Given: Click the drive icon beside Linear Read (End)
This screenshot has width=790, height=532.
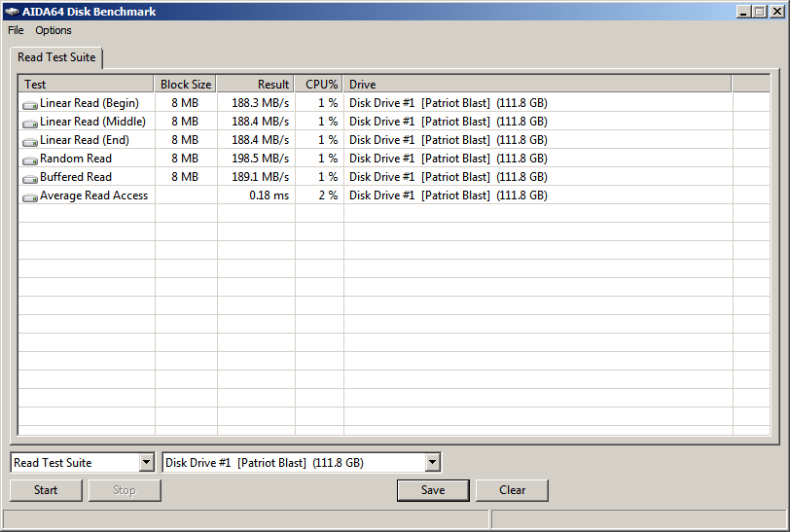Looking at the screenshot, I should click(x=30, y=142).
